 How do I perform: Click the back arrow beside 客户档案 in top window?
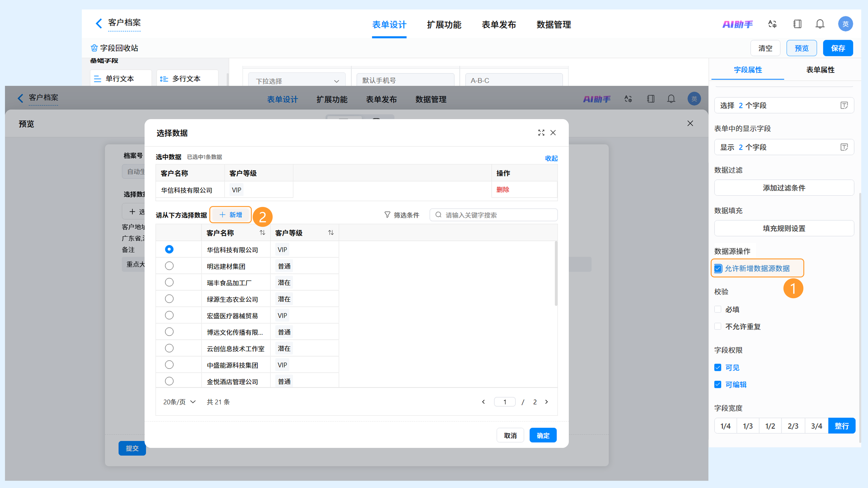(99, 23)
